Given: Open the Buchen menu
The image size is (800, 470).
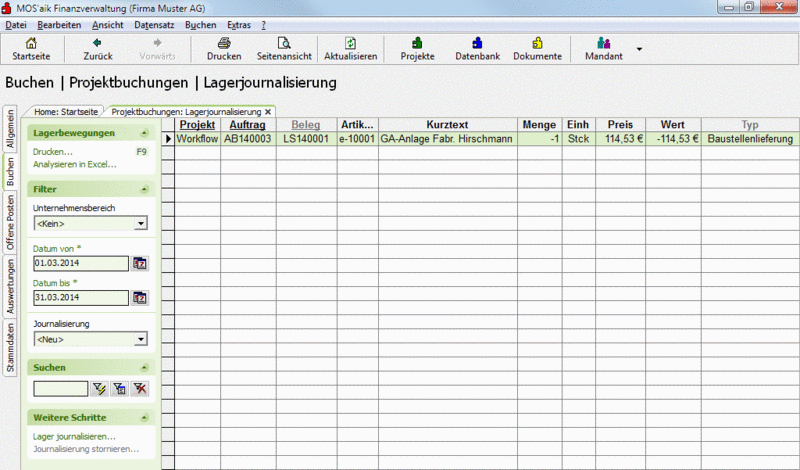Looking at the screenshot, I should pos(201,25).
